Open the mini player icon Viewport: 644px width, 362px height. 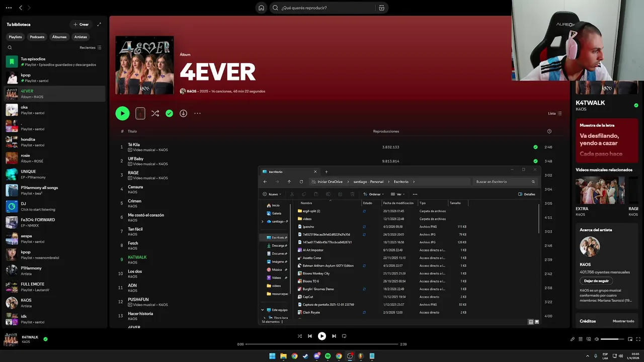tap(630, 339)
